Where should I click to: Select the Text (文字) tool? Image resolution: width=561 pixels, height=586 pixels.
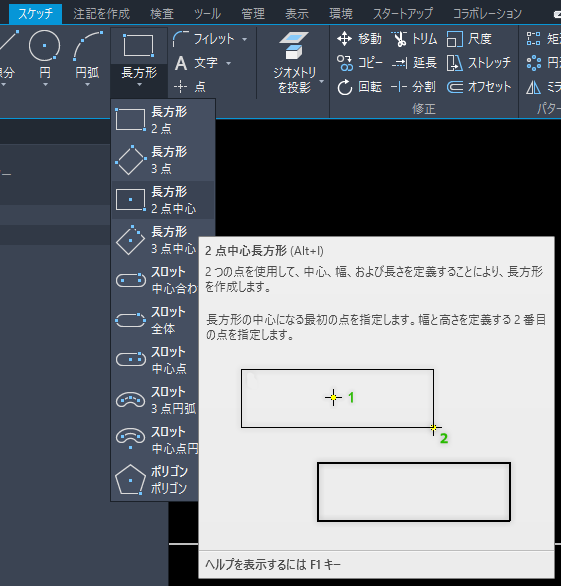197,63
